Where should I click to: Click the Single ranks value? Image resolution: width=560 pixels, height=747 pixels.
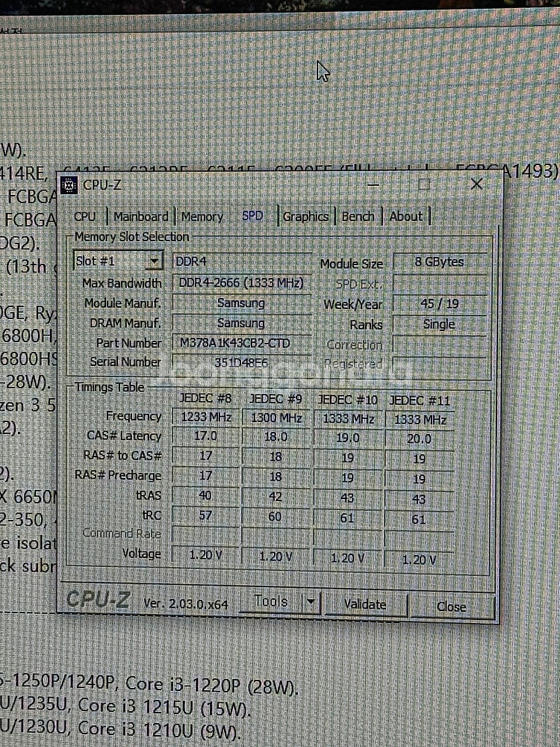tap(439, 324)
